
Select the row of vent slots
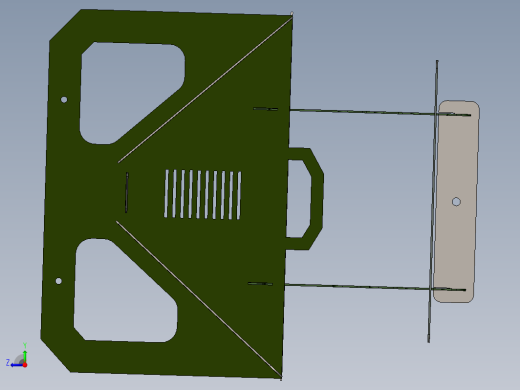pyautogui.click(x=203, y=195)
